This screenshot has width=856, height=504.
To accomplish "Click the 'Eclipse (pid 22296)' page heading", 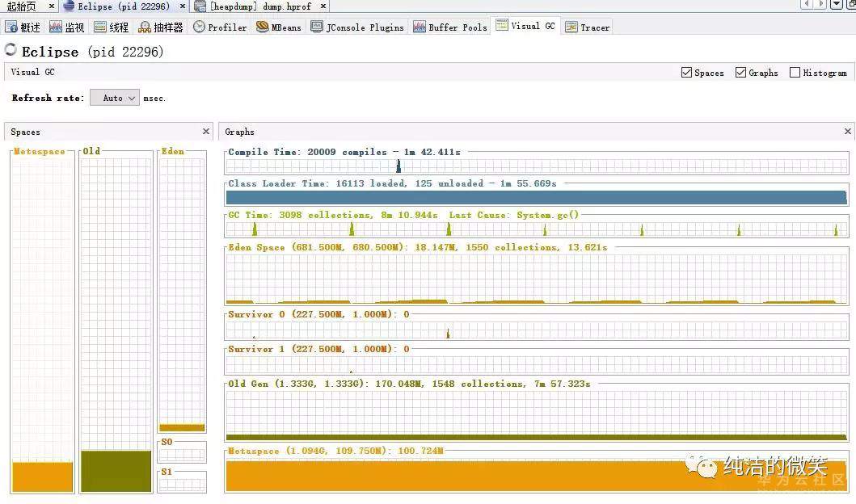I will coord(92,52).
